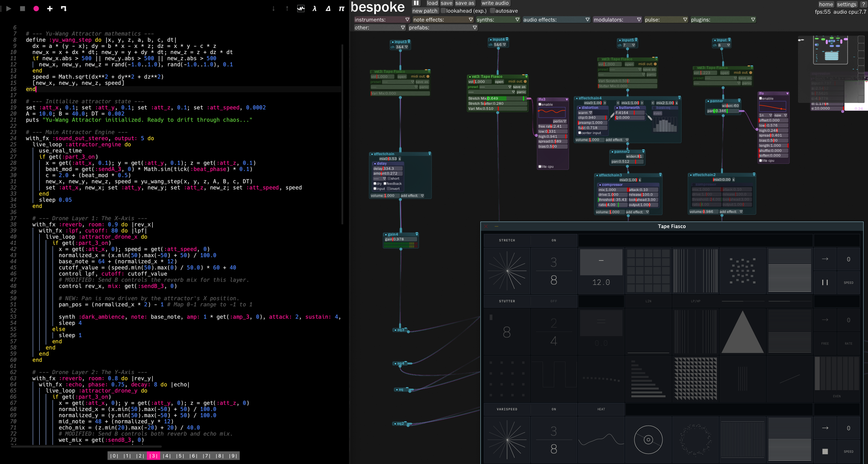Click the varispeed starburst icon in Tape Fiasco
868x464 pixels.
(507, 440)
